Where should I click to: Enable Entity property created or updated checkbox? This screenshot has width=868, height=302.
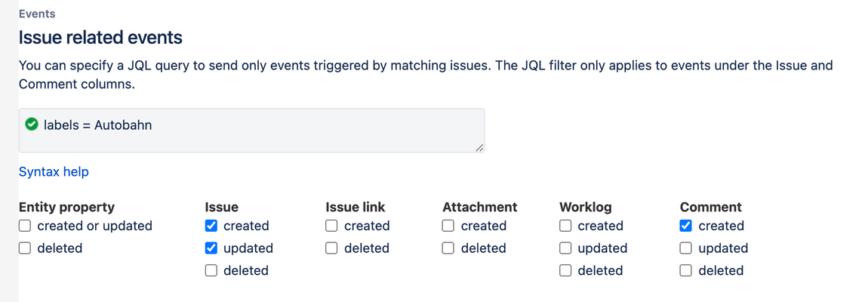point(25,226)
